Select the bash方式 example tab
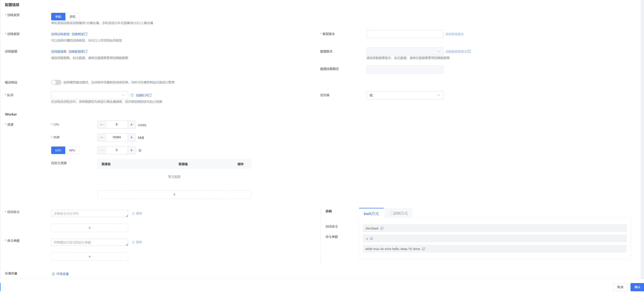Image resolution: width=644 pixels, height=293 pixels. (371, 214)
